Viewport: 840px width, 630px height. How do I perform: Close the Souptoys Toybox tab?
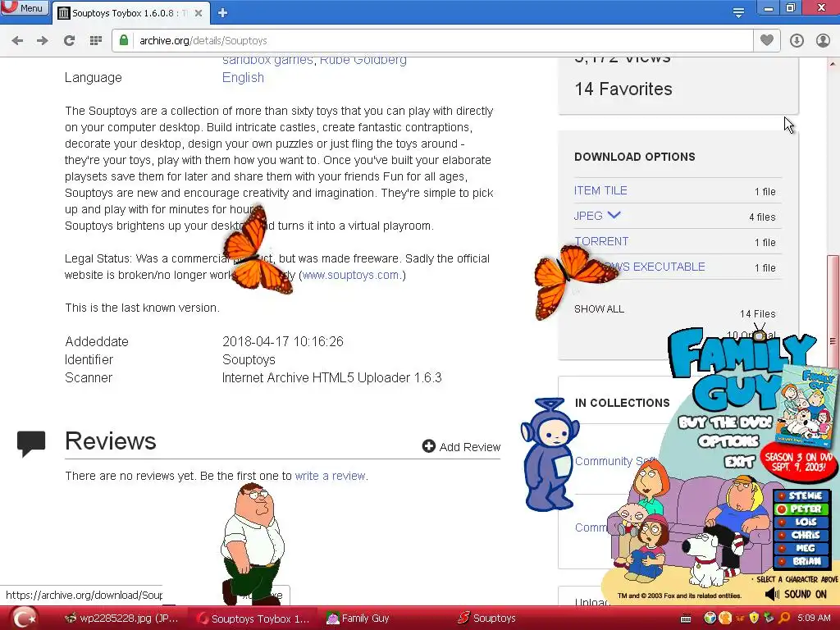(199, 13)
